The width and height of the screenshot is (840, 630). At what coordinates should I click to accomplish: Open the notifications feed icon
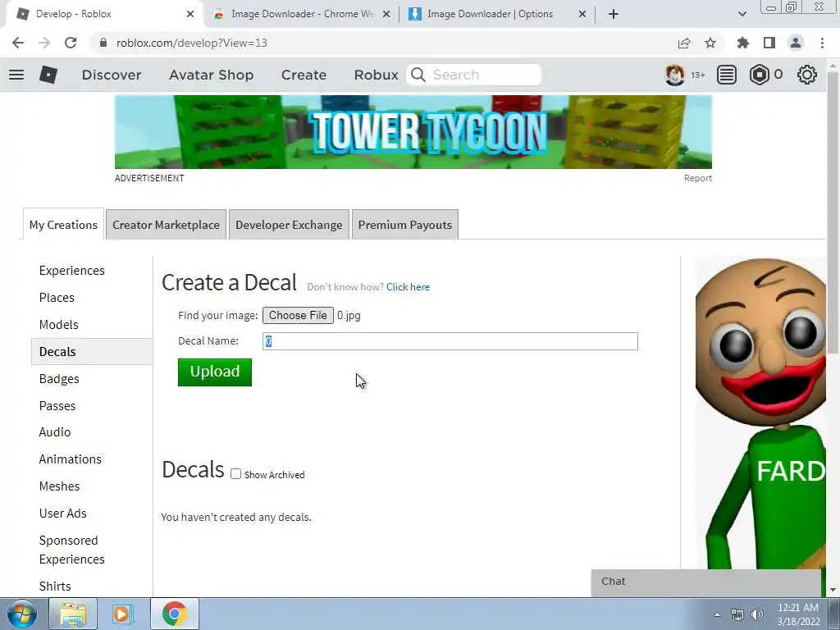tap(727, 75)
